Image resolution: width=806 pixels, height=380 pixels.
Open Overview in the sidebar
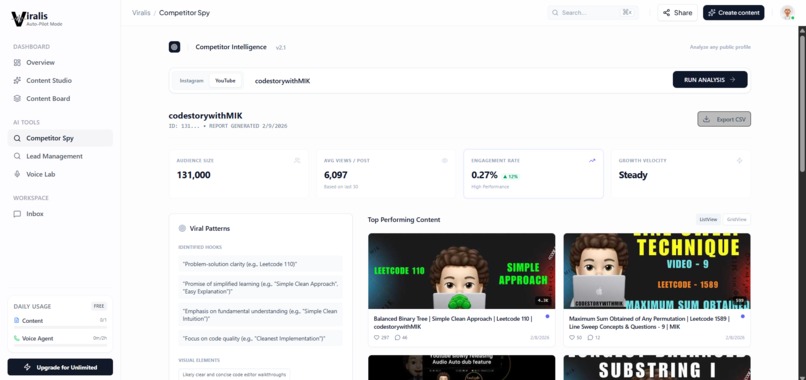(60, 62)
